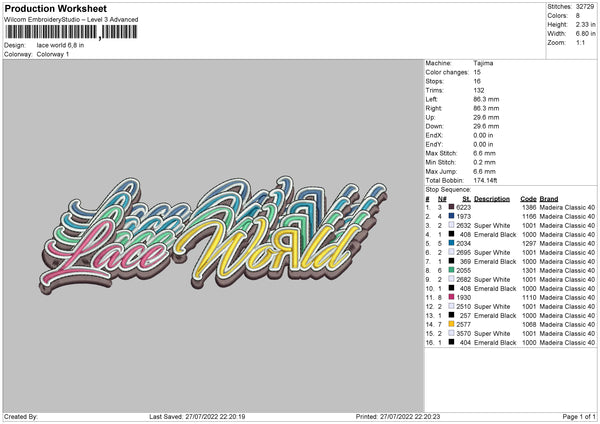Screen dimensions: 600x424
Task: Click the 'Stops:' label
Action: pyautogui.click(x=435, y=81)
